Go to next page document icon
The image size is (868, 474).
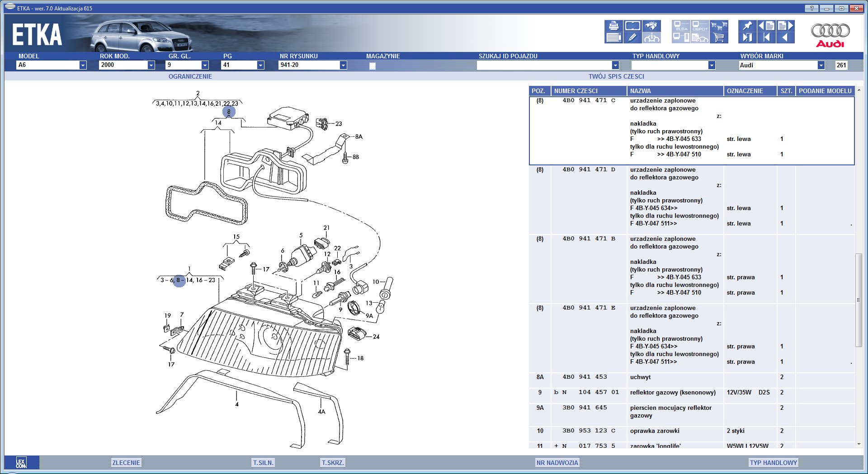coord(785,26)
